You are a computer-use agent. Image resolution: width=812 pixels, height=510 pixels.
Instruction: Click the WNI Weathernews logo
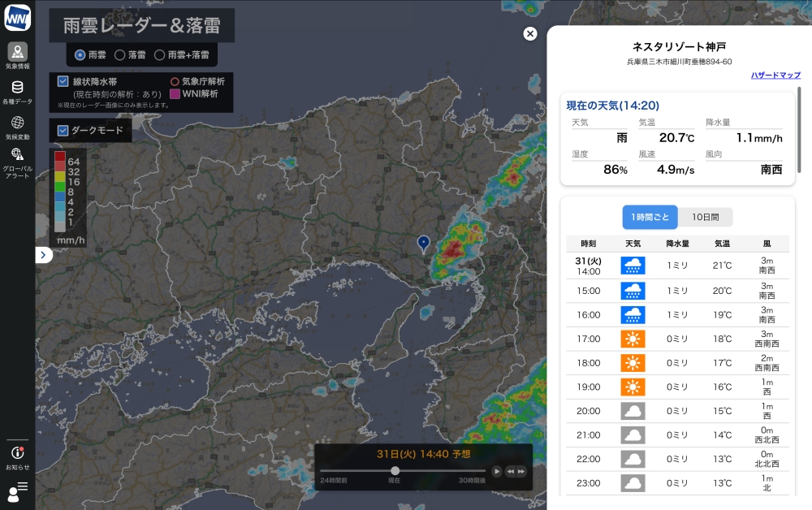[17, 17]
